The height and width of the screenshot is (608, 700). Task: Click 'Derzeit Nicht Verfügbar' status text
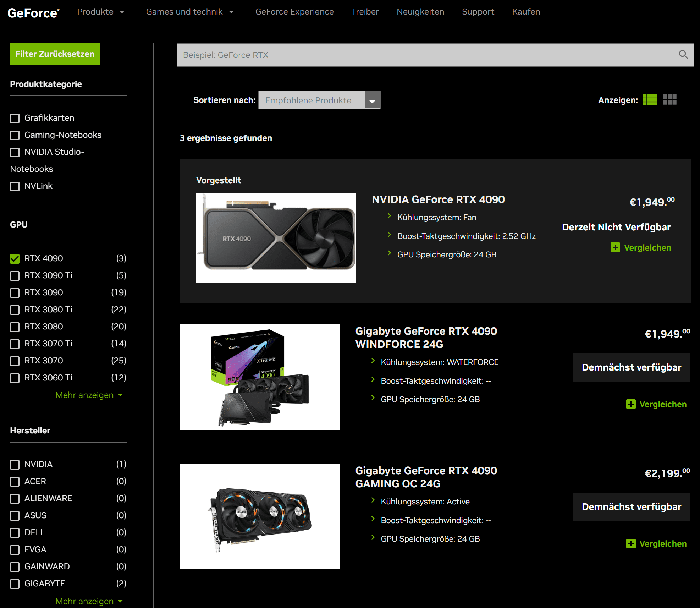[616, 227]
